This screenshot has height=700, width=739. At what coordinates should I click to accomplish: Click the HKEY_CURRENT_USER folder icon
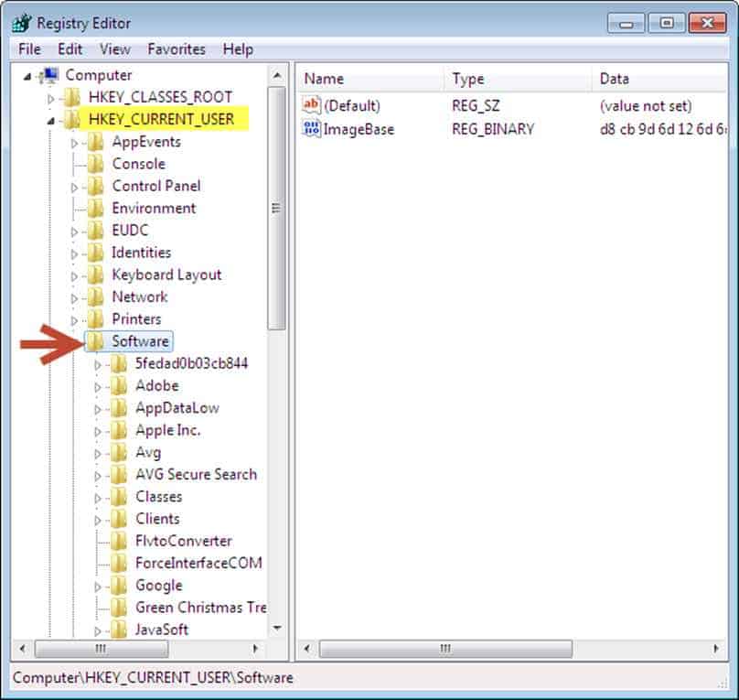(72, 120)
